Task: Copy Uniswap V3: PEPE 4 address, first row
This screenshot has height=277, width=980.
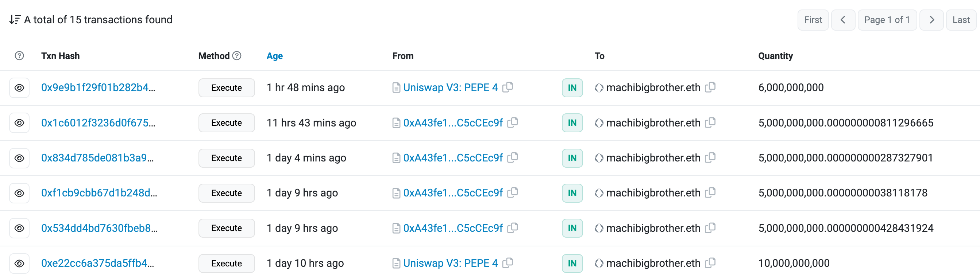Action: [x=508, y=87]
